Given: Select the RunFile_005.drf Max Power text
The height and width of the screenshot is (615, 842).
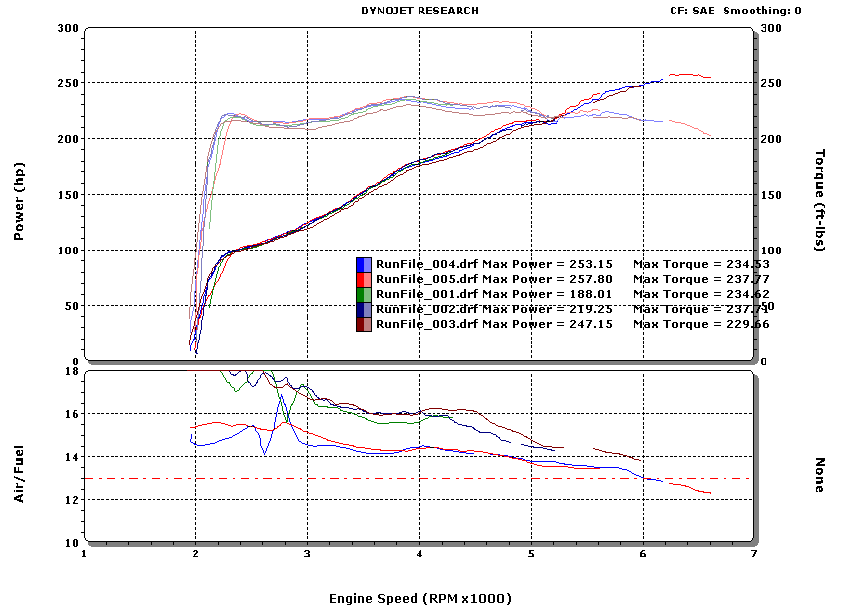Looking at the screenshot, I should click(x=547, y=279).
